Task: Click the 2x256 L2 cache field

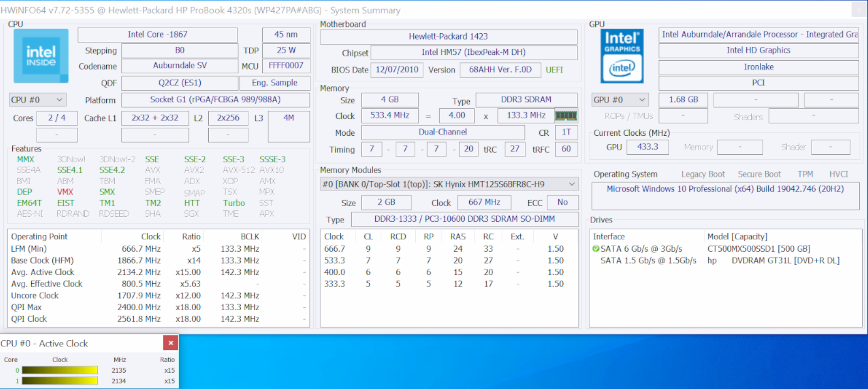Action: (x=228, y=118)
